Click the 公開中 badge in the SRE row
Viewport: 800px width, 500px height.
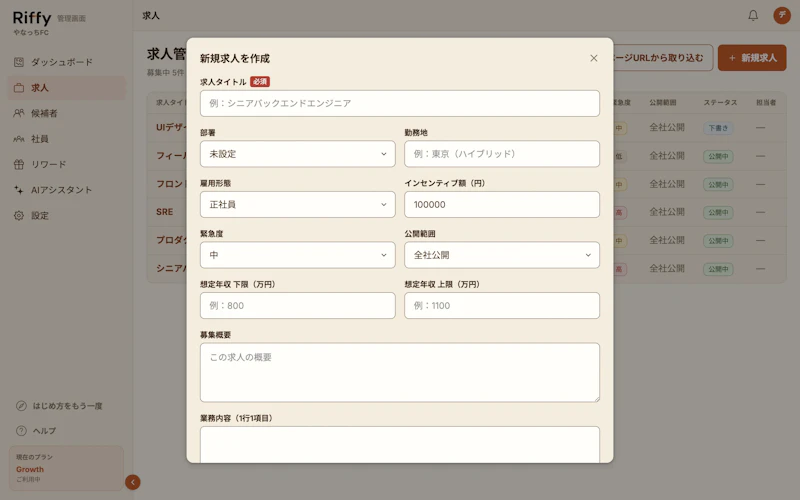(x=718, y=212)
